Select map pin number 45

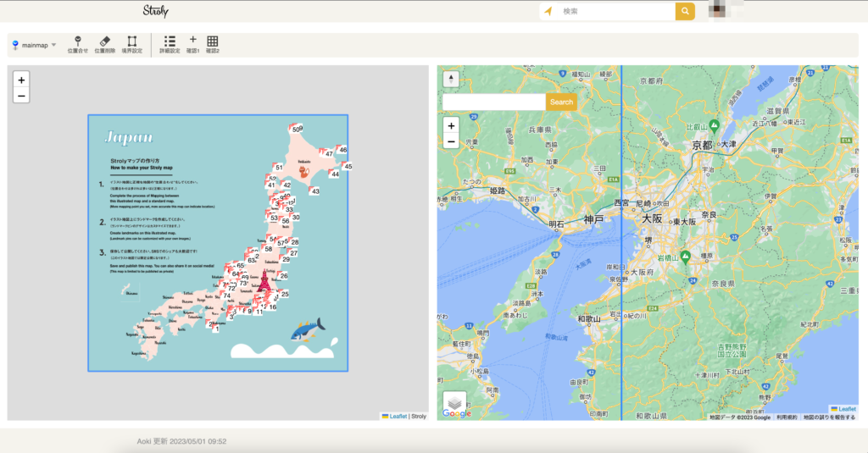point(348,166)
